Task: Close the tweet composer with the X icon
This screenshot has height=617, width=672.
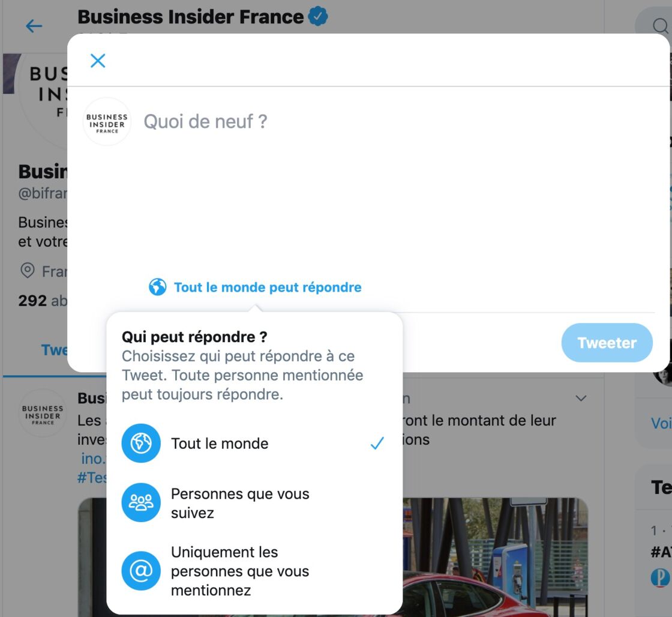Action: [x=98, y=61]
